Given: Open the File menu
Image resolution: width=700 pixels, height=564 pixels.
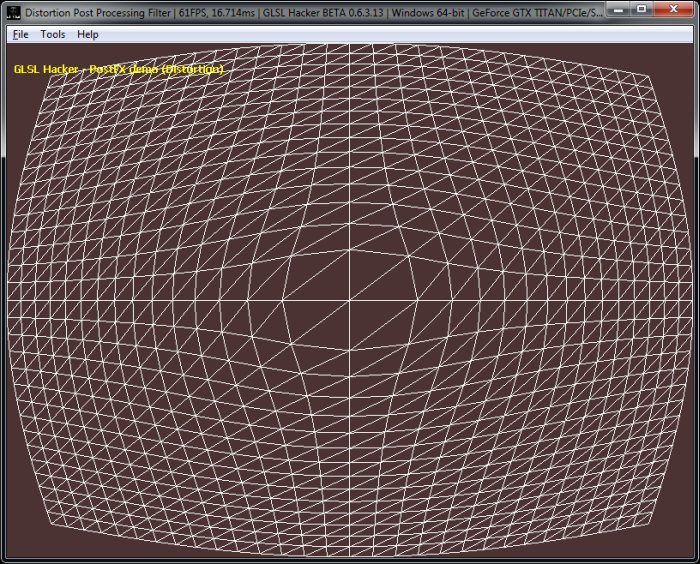Looking at the screenshot, I should [21, 34].
